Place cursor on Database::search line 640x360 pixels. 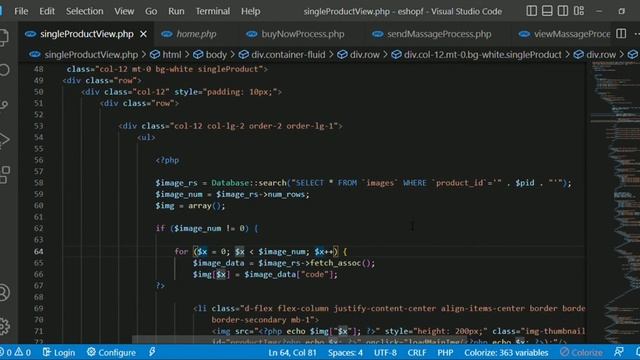click(x=363, y=183)
